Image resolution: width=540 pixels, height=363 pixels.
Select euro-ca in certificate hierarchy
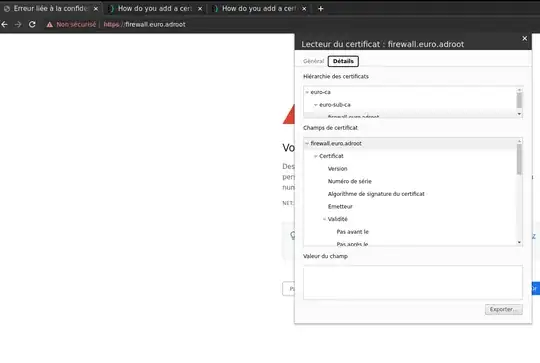coord(321,92)
